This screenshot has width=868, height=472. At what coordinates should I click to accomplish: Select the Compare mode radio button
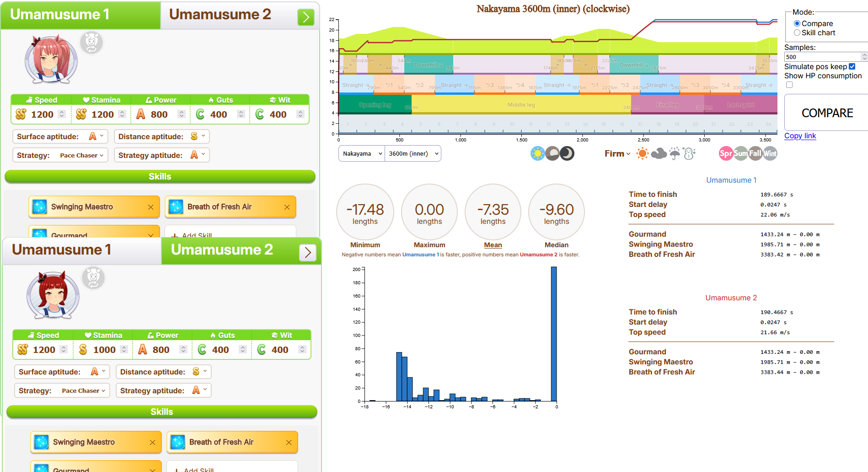pos(797,23)
